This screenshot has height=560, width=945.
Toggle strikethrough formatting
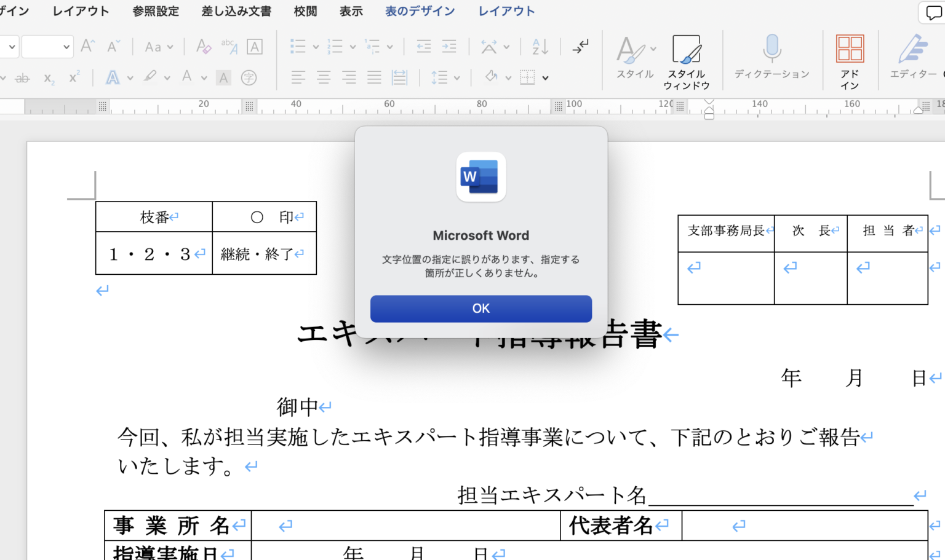pos(22,78)
